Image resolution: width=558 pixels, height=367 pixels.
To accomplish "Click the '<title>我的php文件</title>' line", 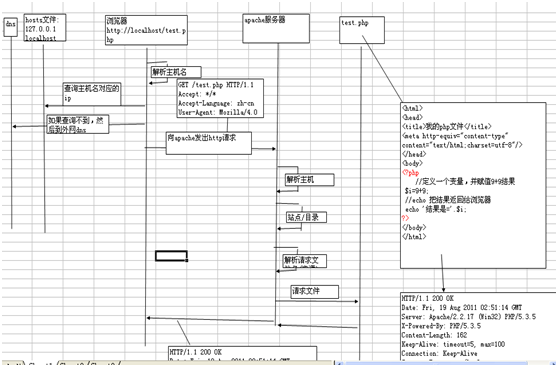I will click(x=447, y=126).
